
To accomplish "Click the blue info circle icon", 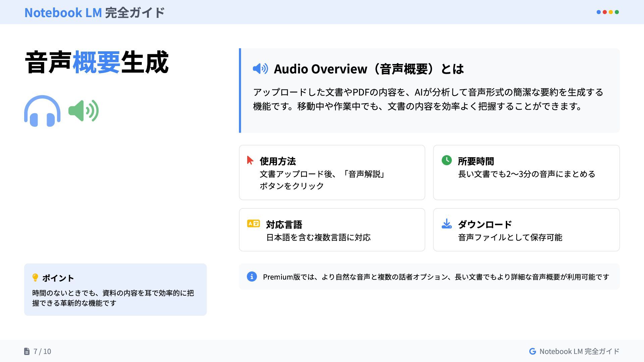I will pos(252,277).
